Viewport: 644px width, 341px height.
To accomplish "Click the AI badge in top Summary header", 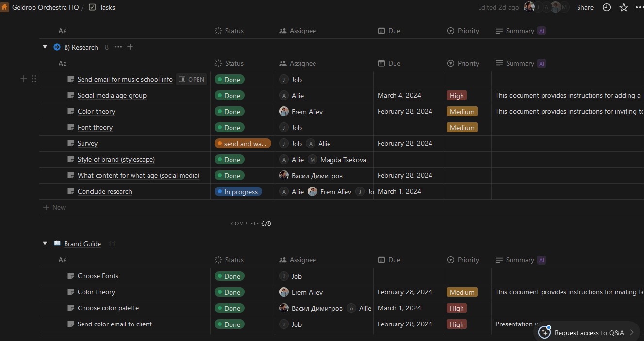I will (542, 31).
